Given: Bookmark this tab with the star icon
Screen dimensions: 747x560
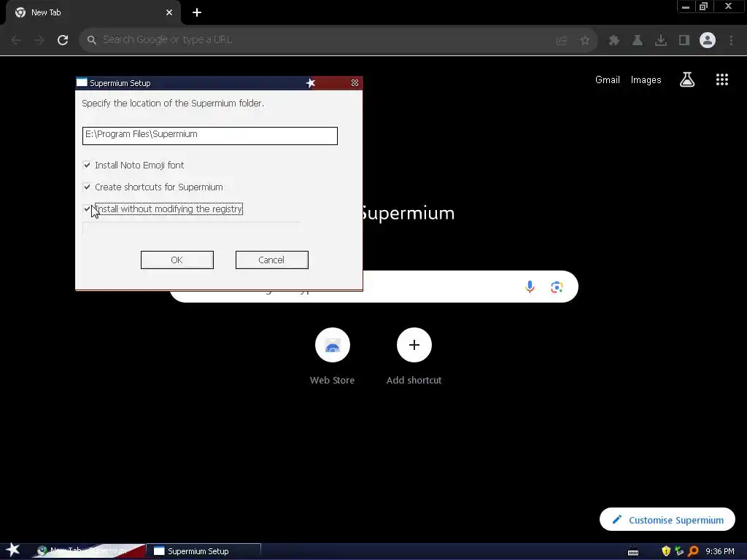Looking at the screenshot, I should coord(584,41).
